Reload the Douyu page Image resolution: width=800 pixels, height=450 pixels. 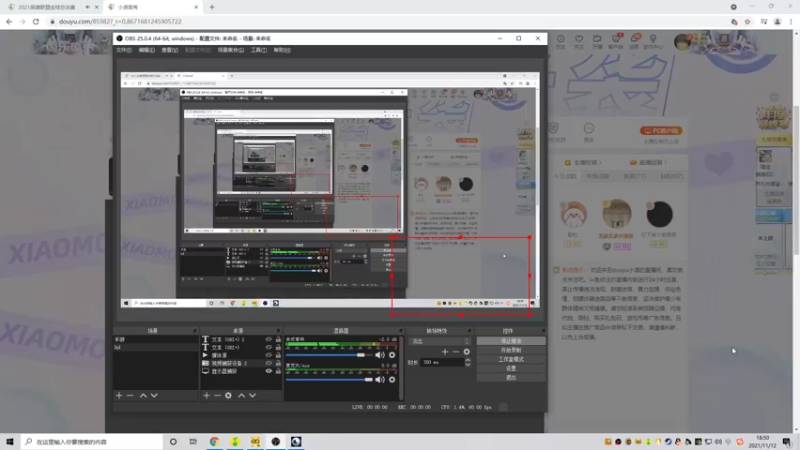point(36,21)
